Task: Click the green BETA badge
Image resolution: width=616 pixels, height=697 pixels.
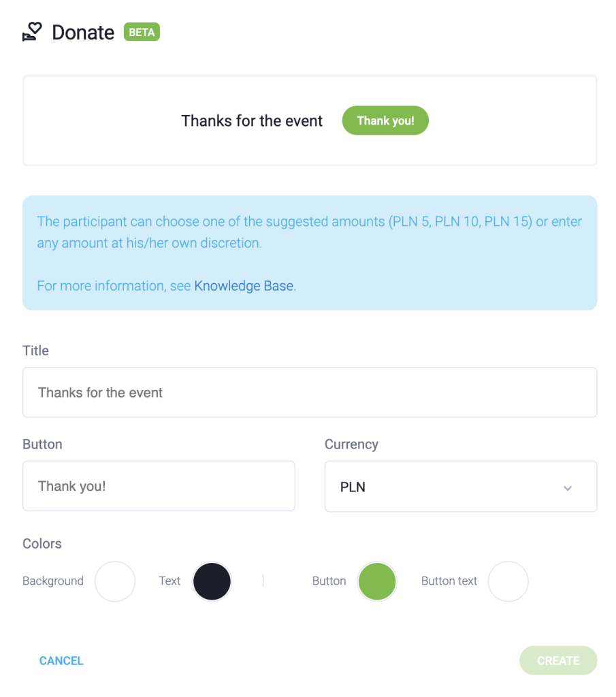Action: (x=142, y=32)
